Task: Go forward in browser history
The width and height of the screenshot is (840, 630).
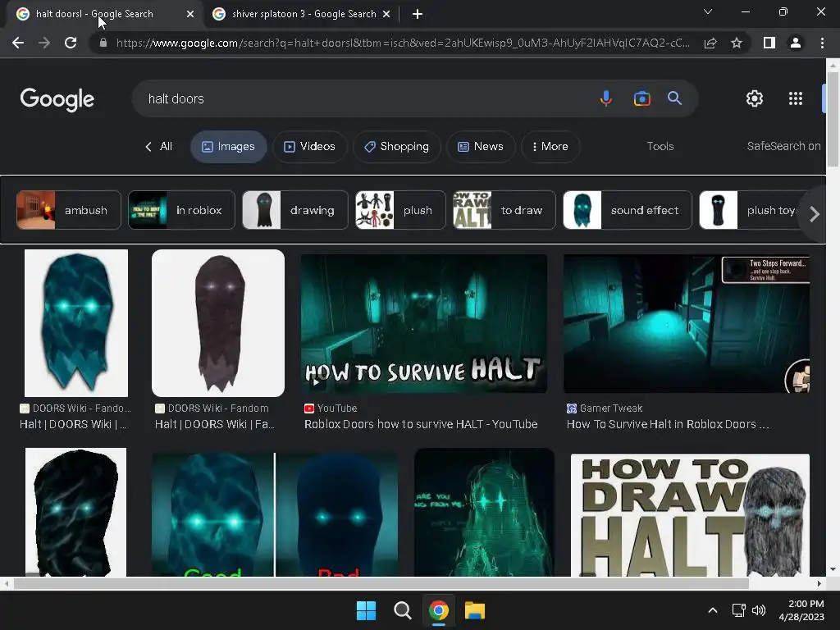Action: click(44, 43)
